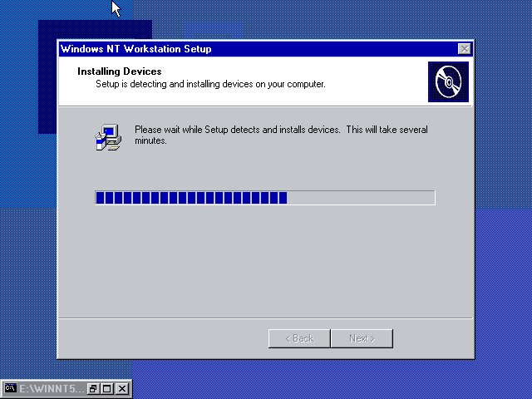Click the filled portion of the progress bar
Viewport: 532px width, 399px height.
[191, 198]
